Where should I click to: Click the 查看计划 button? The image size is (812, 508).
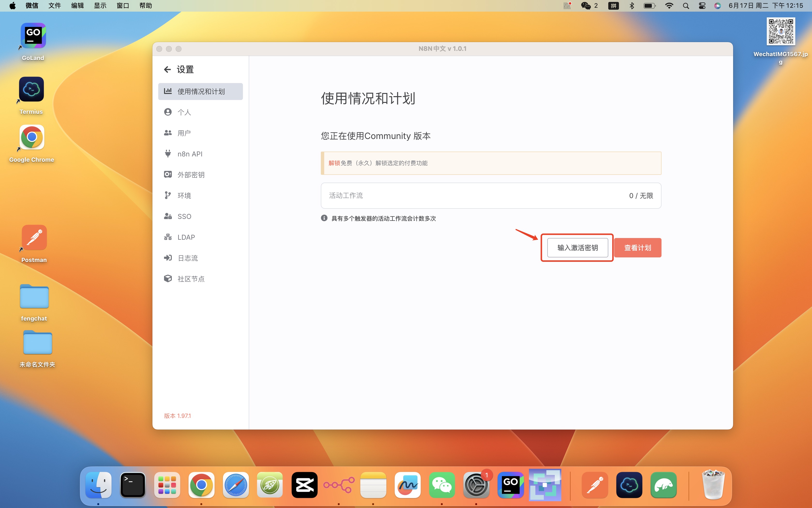pos(638,248)
